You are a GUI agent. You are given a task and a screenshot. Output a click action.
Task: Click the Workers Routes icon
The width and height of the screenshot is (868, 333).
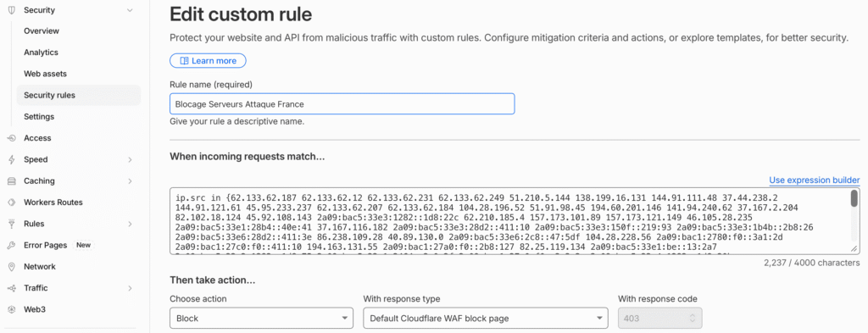click(x=12, y=203)
